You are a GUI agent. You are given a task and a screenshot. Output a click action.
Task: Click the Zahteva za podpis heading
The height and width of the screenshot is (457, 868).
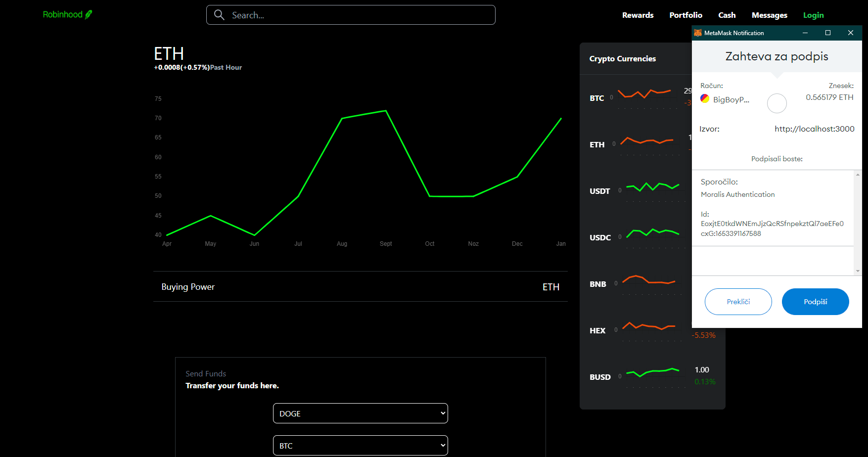[777, 56]
